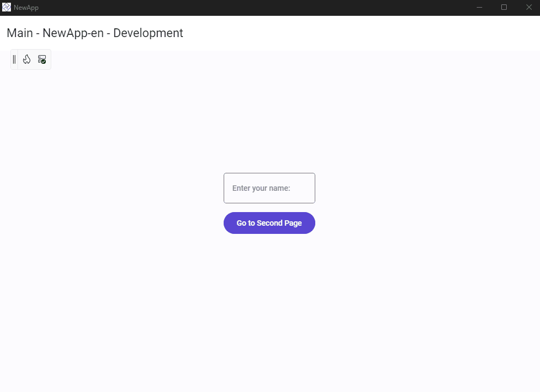Click the empty area of the title bar
Viewport: 540px width, 392px height.
click(245, 7)
